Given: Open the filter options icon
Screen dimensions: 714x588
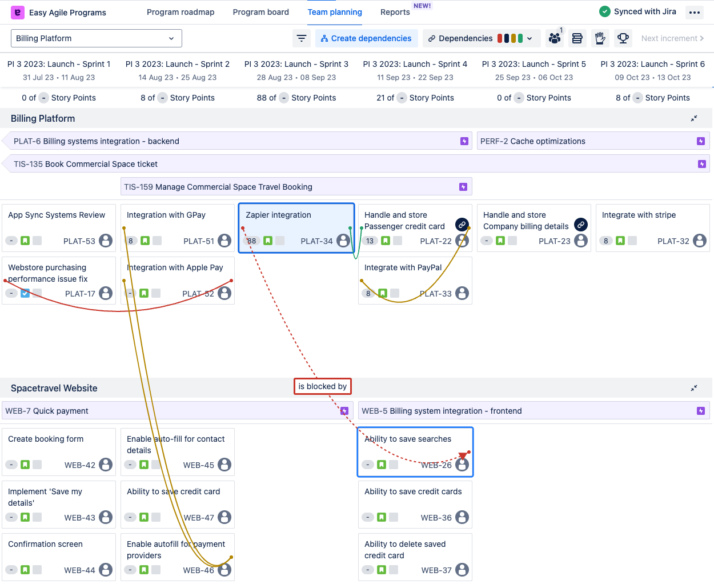Looking at the screenshot, I should [x=302, y=38].
